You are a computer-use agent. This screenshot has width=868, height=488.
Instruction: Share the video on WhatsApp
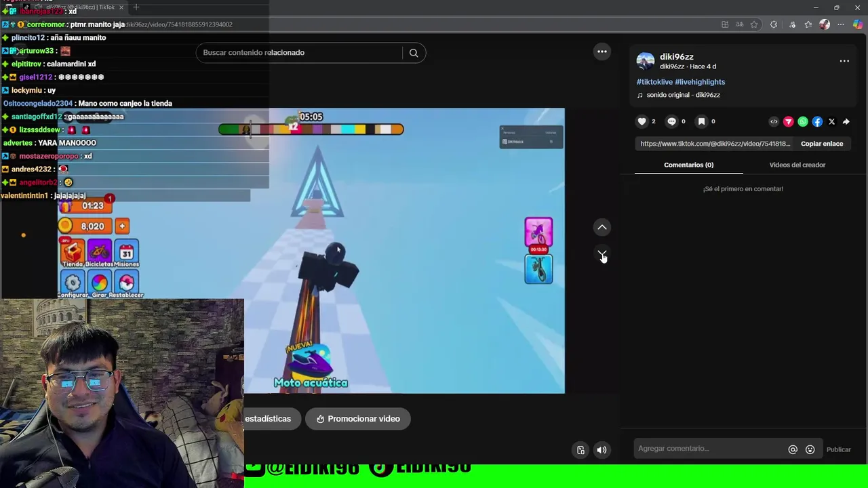[803, 122]
